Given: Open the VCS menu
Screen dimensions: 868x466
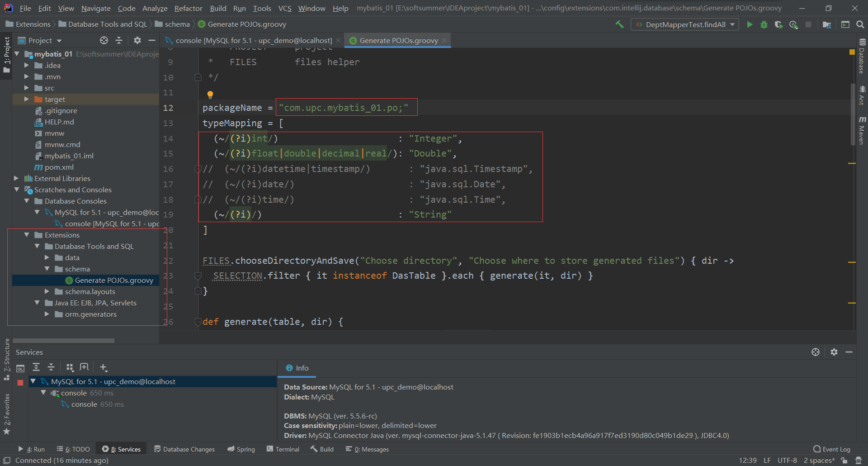Looking at the screenshot, I should (x=285, y=8).
